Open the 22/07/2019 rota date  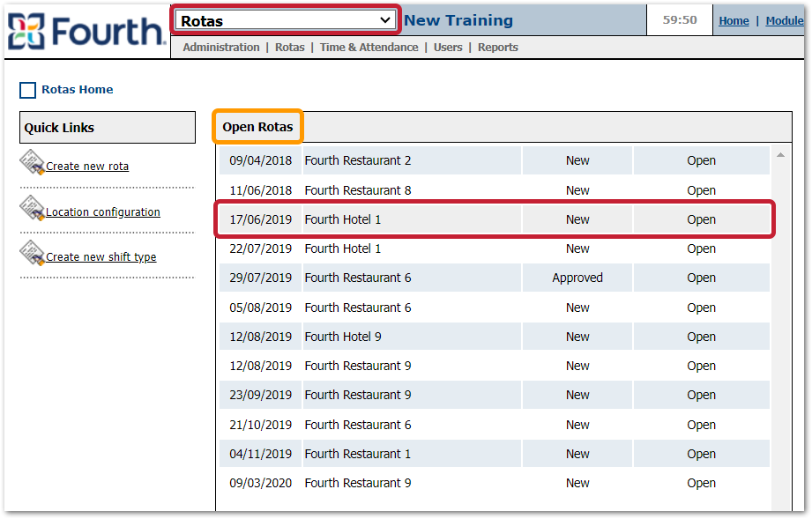(260, 248)
